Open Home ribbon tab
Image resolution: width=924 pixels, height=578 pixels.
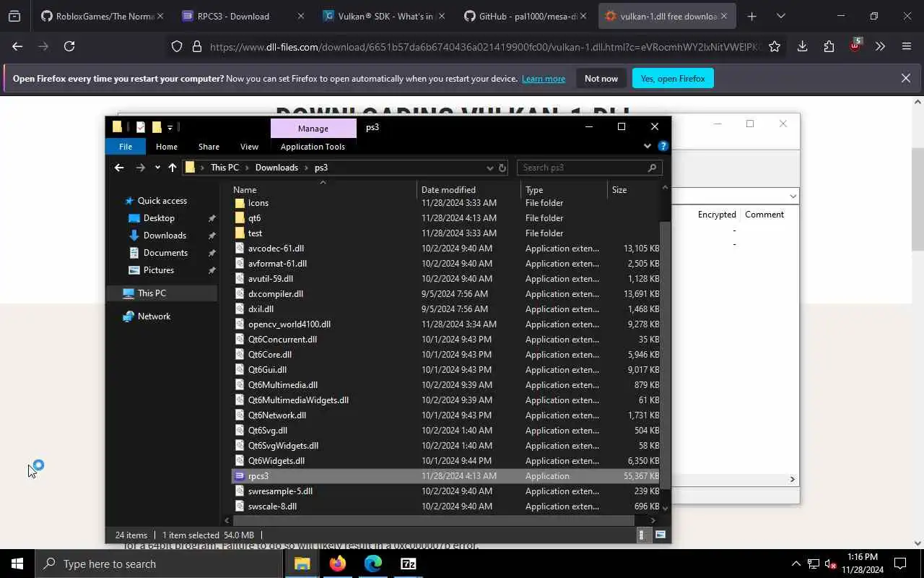coord(167,147)
